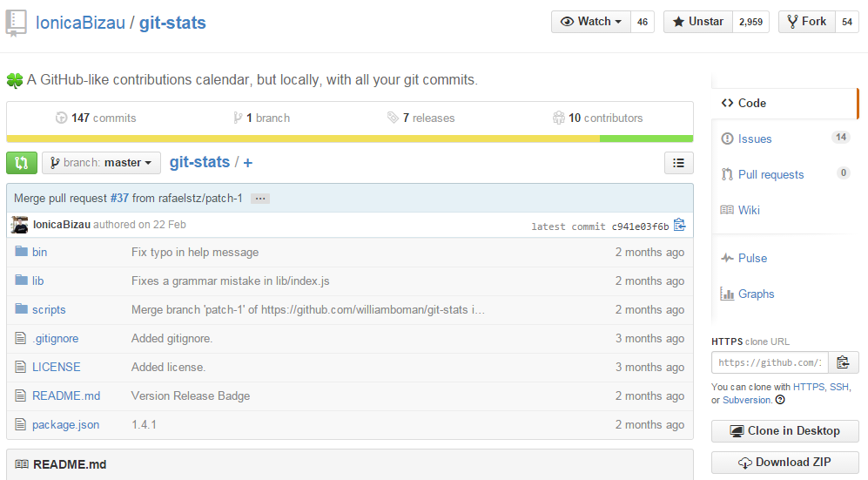The image size is (868, 480).
Task: Click the LICENSE file icon
Action: [21, 367]
